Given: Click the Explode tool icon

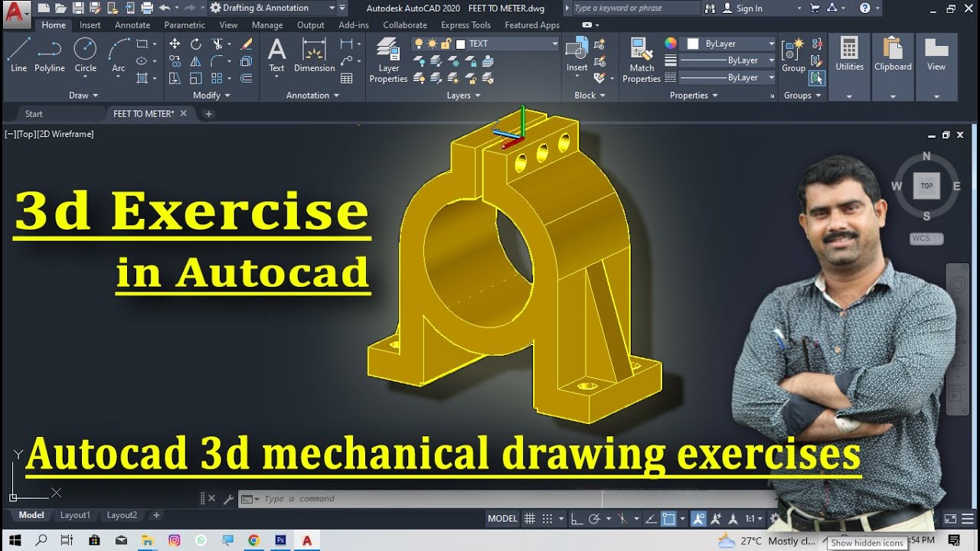Looking at the screenshot, I should pos(247,61).
